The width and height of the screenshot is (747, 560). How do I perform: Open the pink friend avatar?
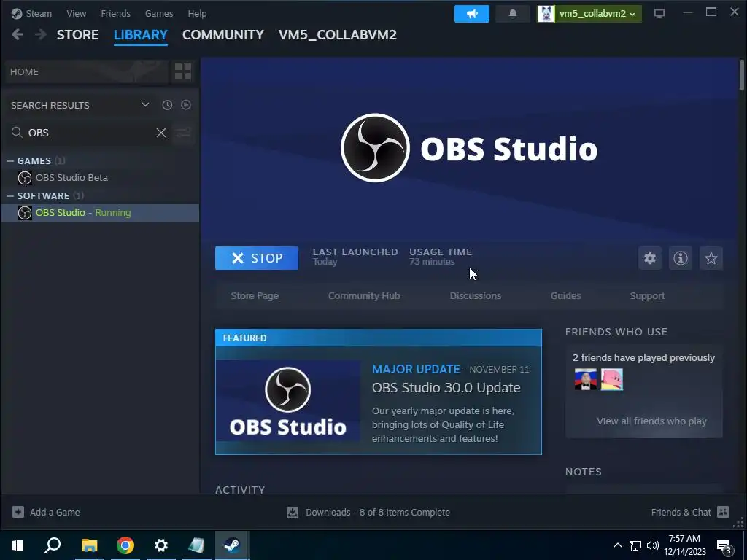click(612, 379)
